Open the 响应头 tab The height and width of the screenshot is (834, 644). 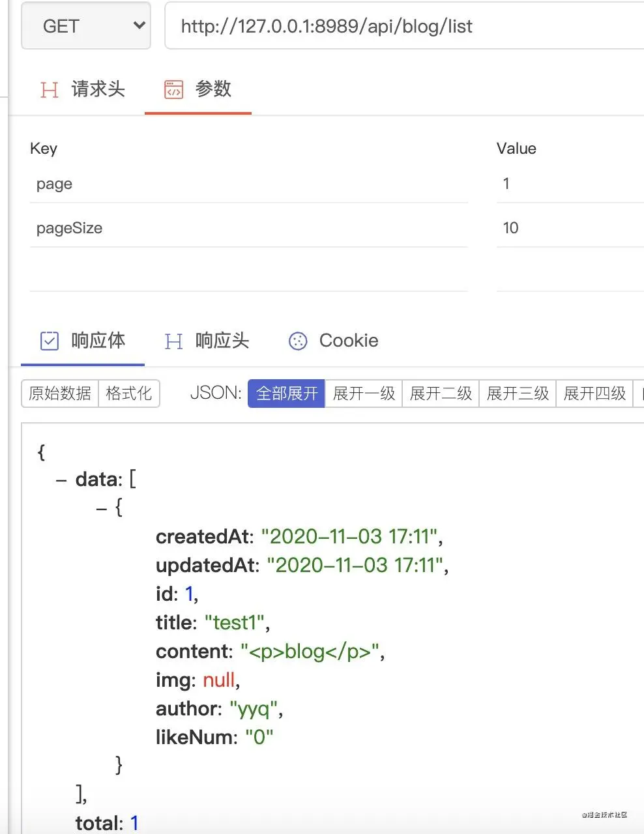222,341
